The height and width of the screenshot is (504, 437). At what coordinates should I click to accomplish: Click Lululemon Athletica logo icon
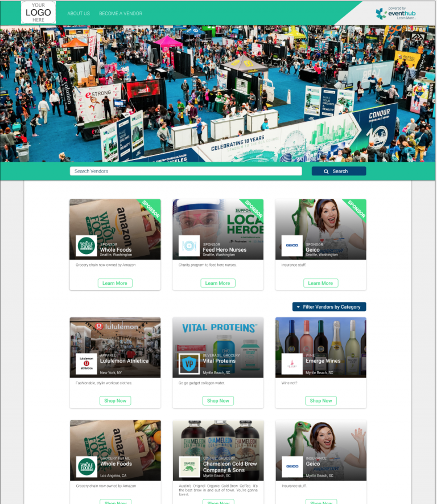click(86, 364)
